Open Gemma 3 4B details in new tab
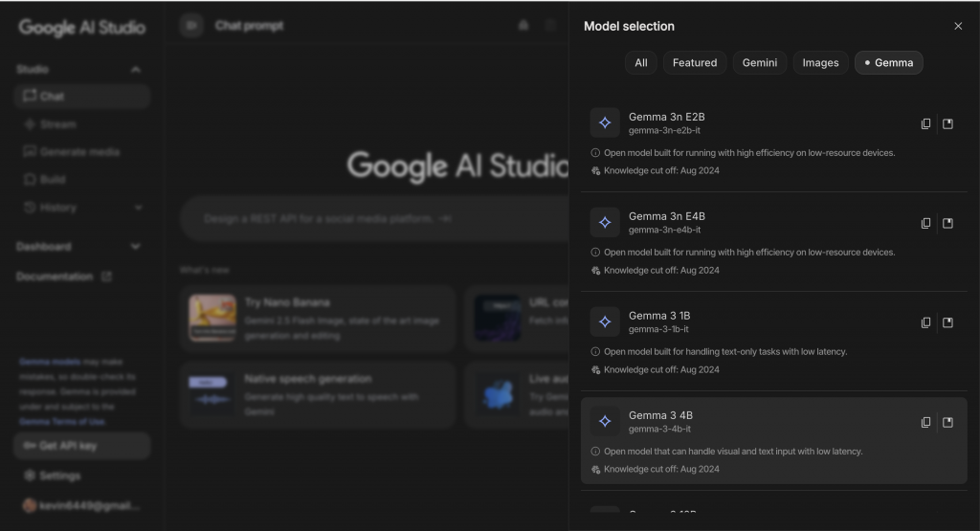Viewport: 980px width, 531px height. coord(948,422)
